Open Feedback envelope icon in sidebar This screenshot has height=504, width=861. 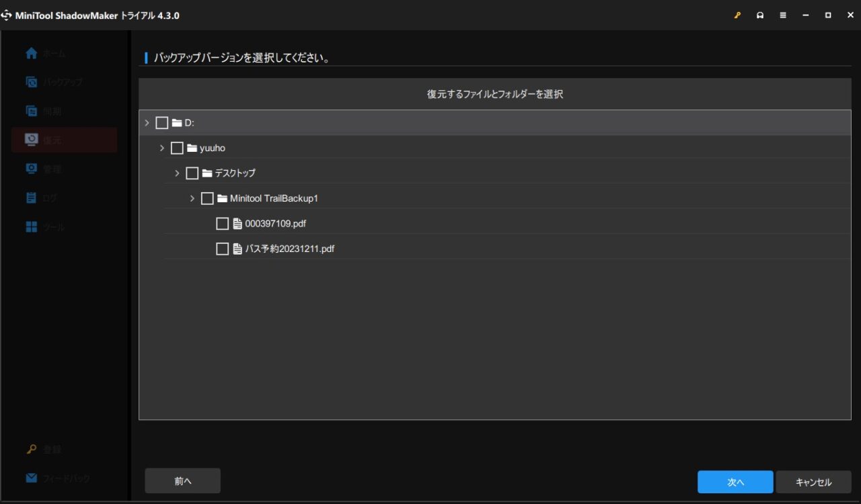point(31,478)
